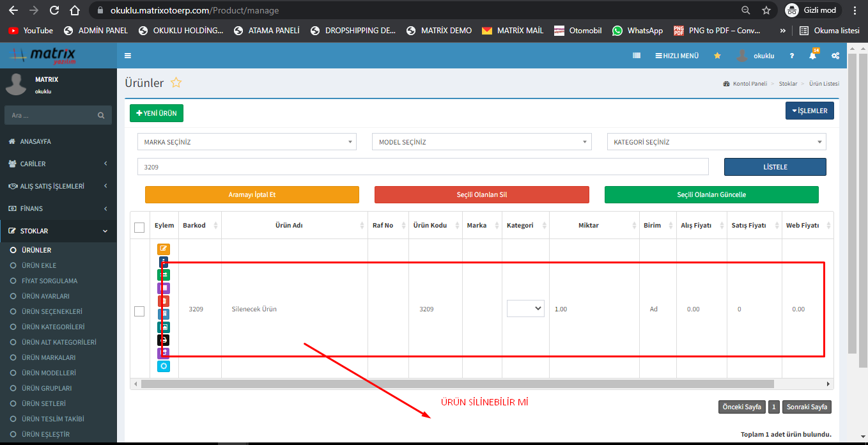Click the product search field containing 3209
Viewport: 868px width, 445px height.
coord(422,167)
